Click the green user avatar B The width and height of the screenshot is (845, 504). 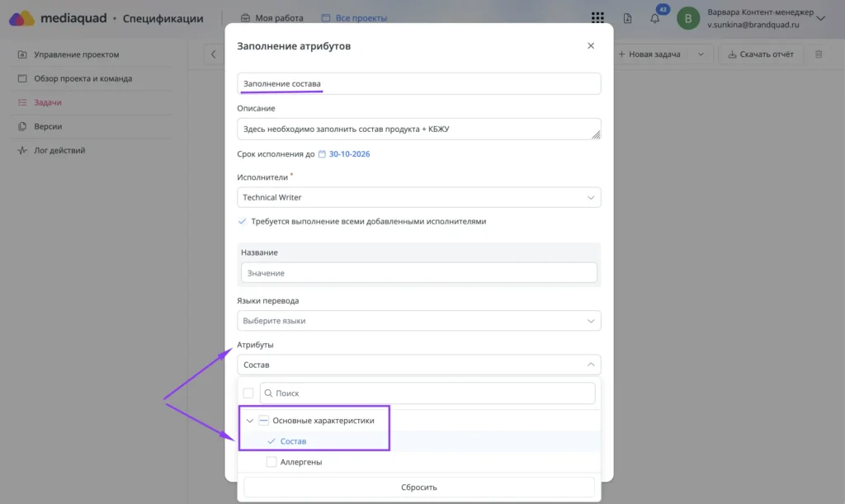pos(688,18)
